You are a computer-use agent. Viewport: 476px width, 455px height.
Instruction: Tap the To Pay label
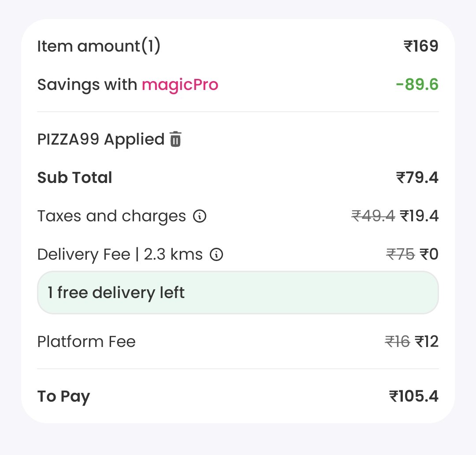[x=64, y=396]
